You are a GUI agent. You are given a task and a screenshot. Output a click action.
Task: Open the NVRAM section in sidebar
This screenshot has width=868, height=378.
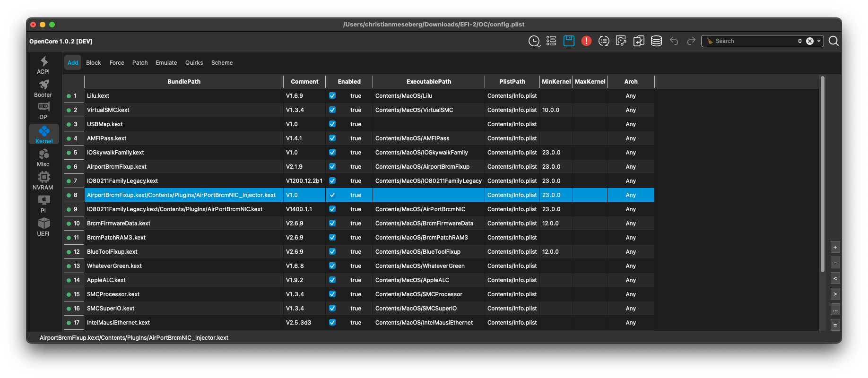coord(43,180)
